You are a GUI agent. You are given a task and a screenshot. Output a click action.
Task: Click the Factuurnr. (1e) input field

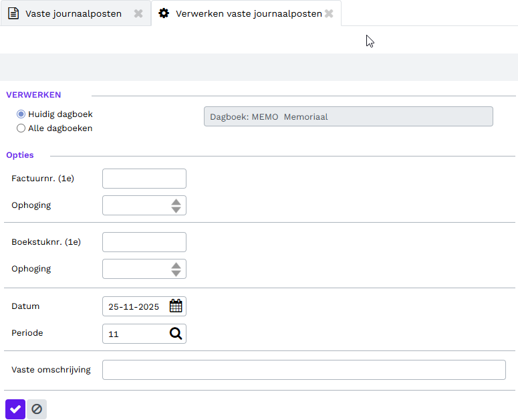[144, 179]
